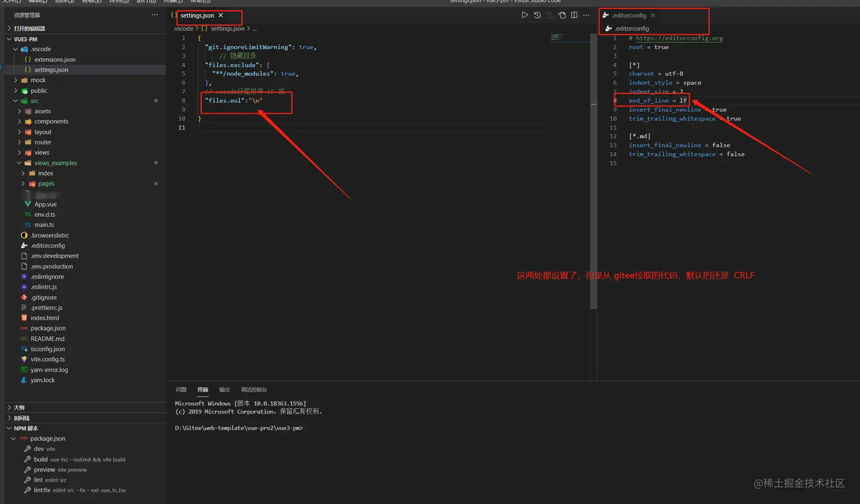Collapse the NPM 脚本 section
Viewport: 860px width, 504px height.
(9, 428)
